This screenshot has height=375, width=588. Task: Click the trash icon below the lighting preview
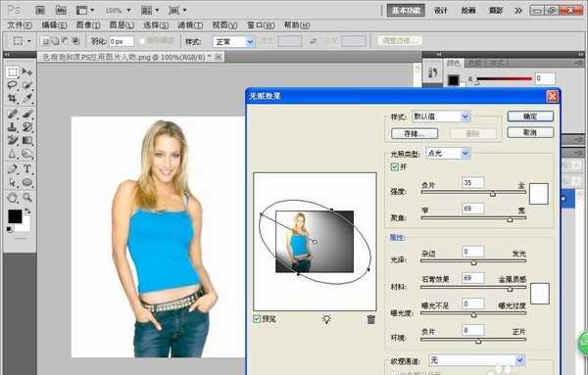[370, 319]
